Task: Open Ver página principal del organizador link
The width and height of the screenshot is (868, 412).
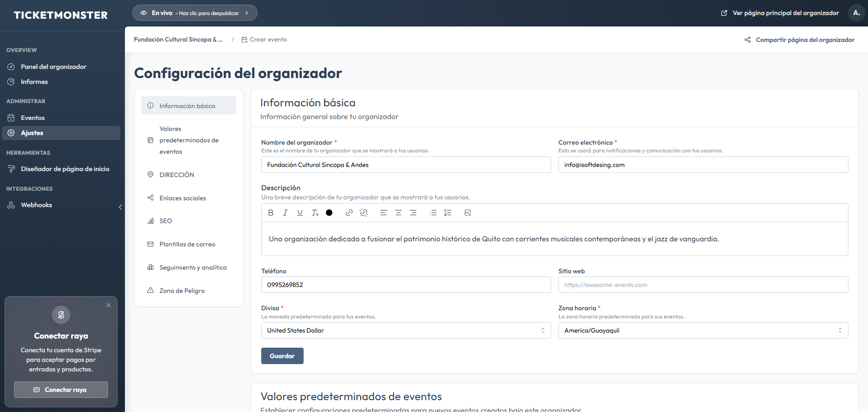Action: click(x=780, y=13)
